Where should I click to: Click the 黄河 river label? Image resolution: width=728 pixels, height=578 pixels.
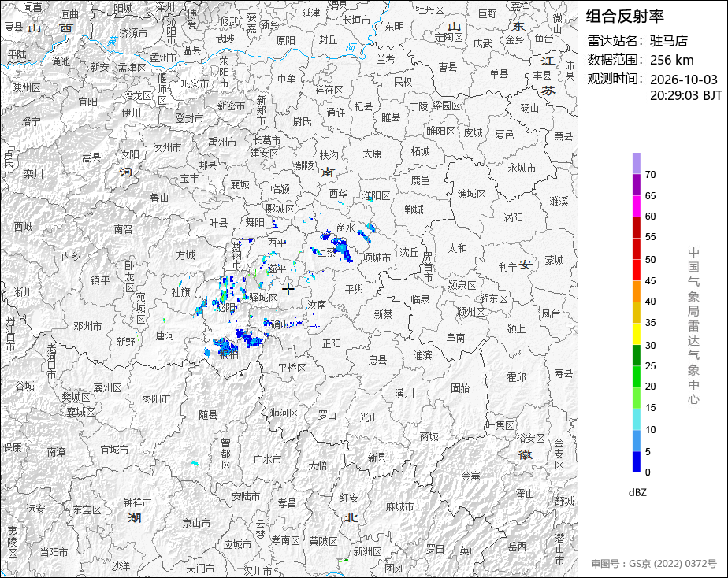[x=113, y=41]
